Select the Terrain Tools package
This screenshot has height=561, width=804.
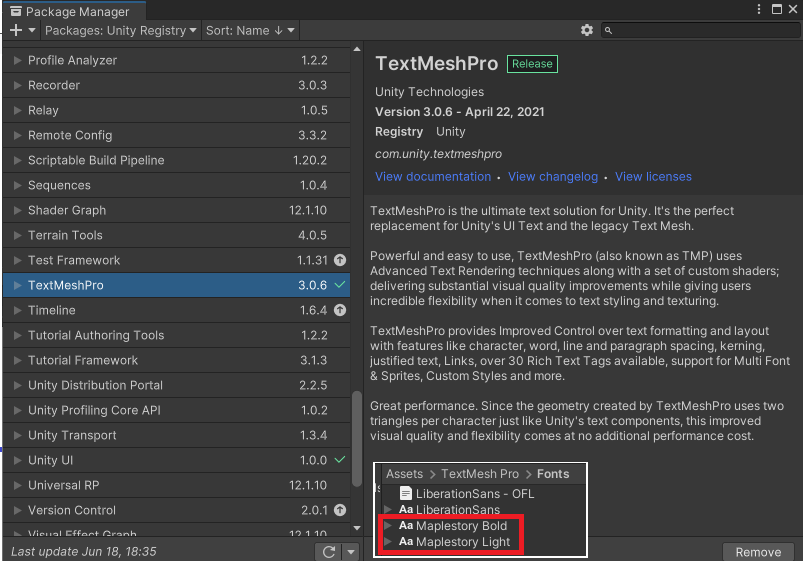pyautogui.click(x=176, y=235)
